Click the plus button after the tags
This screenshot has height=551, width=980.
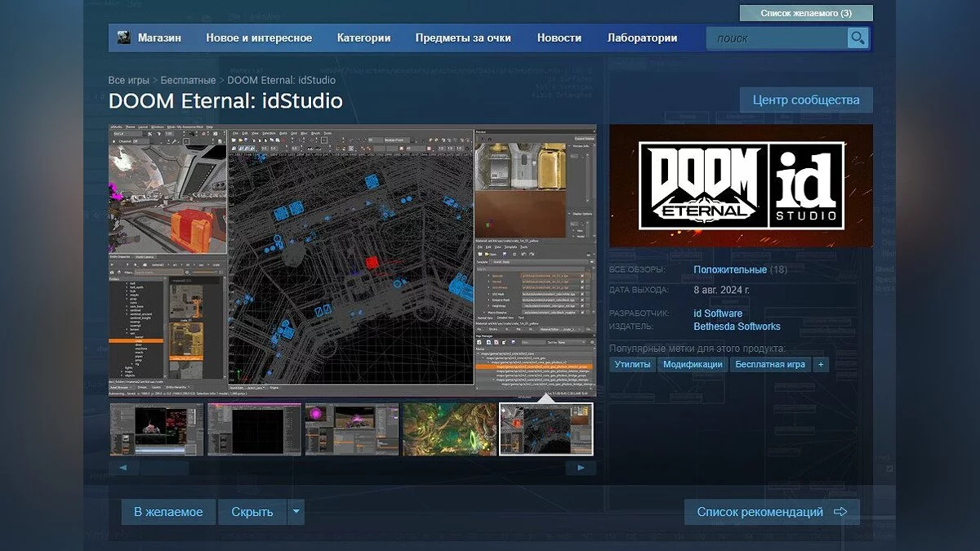pos(821,365)
